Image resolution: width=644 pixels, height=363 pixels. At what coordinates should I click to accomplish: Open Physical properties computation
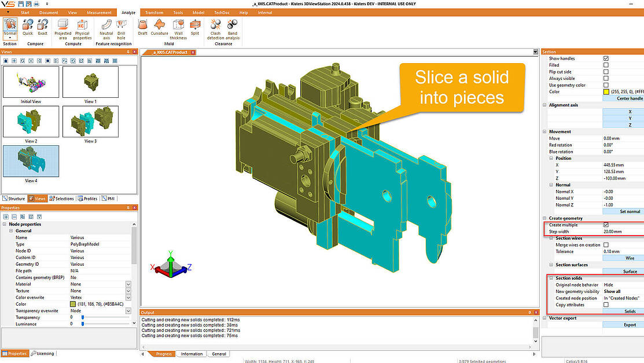(x=82, y=29)
